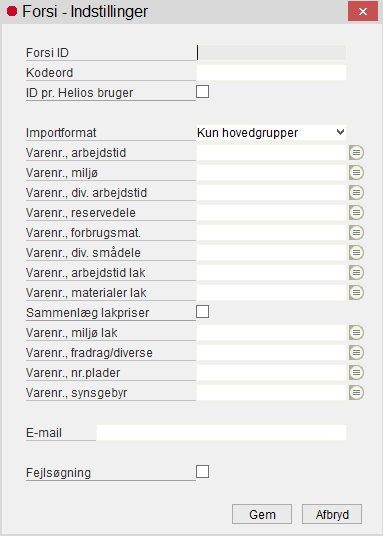The width and height of the screenshot is (383, 536).
Task: Open item list for Varenr., reservedele
Action: click(x=356, y=213)
